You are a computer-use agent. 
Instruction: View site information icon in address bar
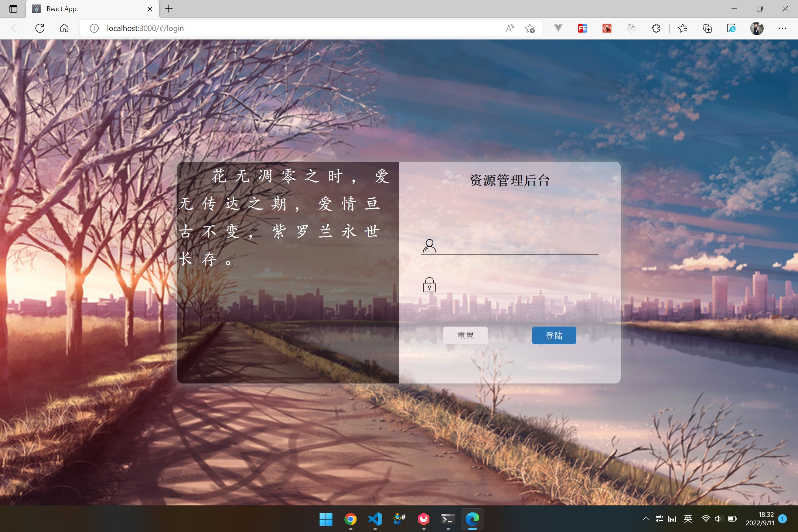94,28
